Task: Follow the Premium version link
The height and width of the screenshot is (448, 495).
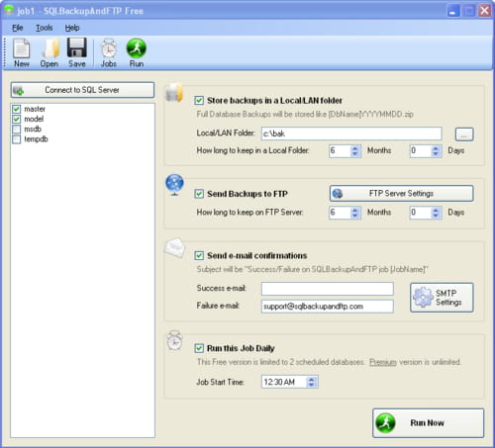Action: tap(383, 362)
